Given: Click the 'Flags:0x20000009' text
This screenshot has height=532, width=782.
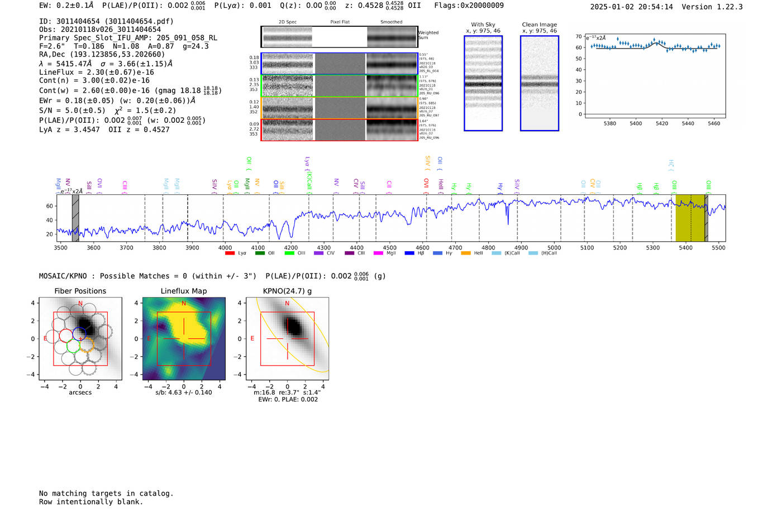Looking at the screenshot, I should 469,6.
